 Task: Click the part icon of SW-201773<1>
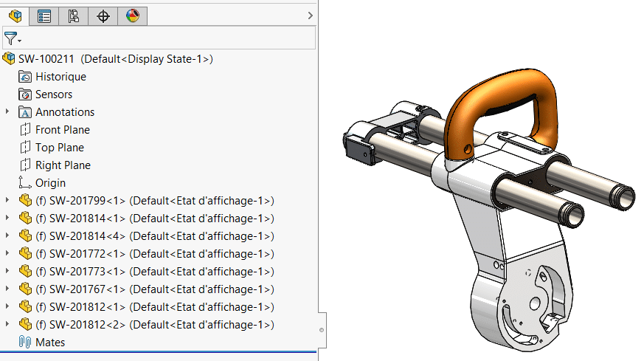26,271
